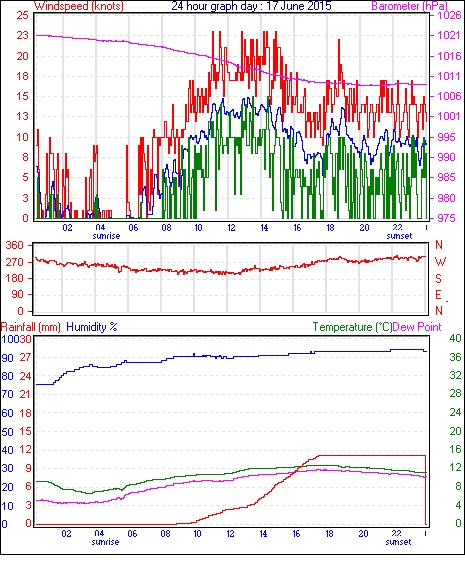Click the 36 value on the temperature axis
This screenshot has height=563, width=465.
(x=455, y=357)
